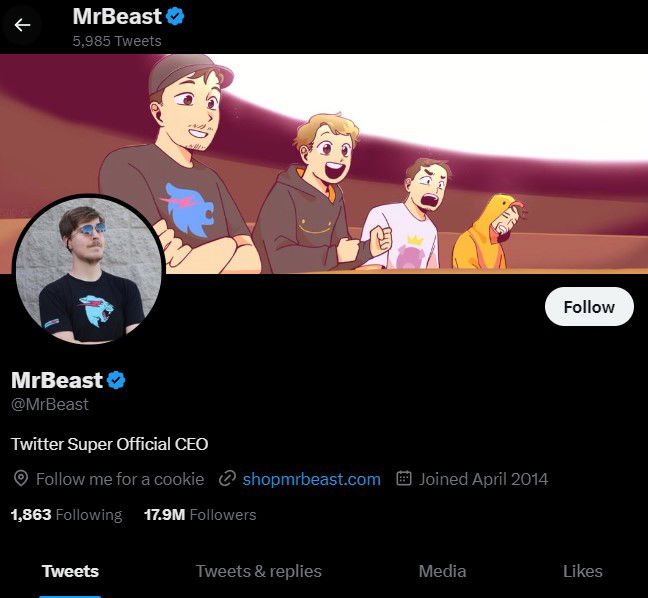Open the shopmrbeast.com link

click(x=311, y=479)
